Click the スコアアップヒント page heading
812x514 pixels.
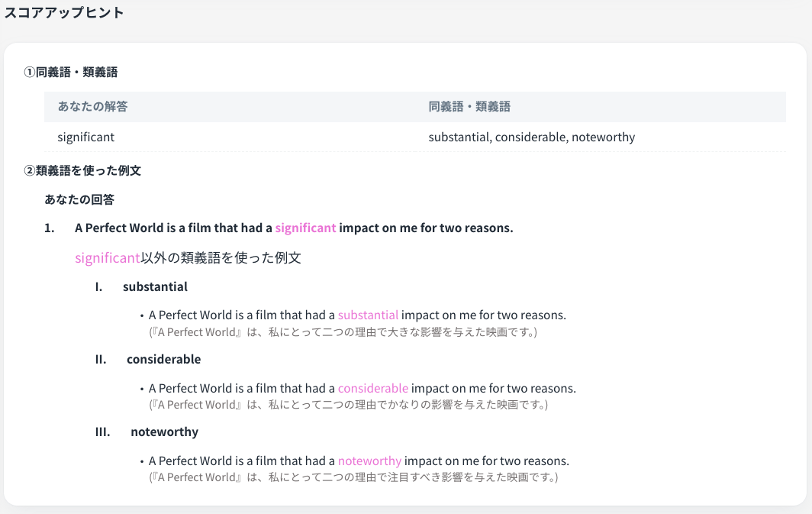(64, 13)
